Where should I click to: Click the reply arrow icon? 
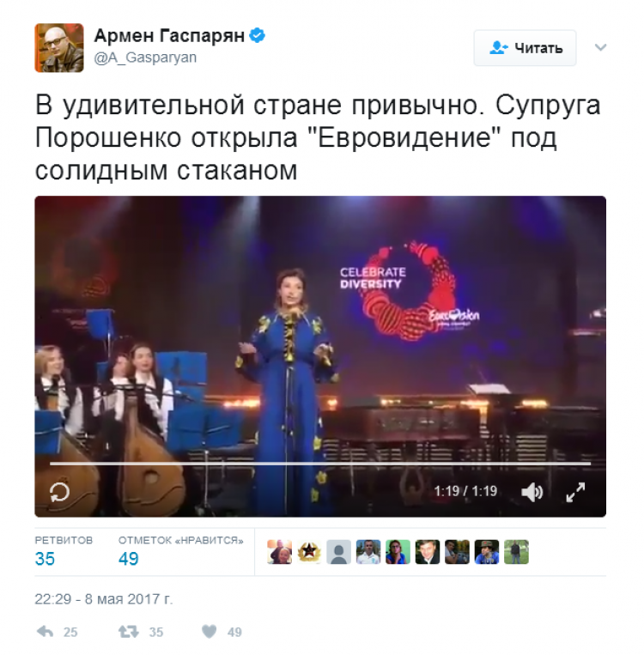click(x=45, y=631)
